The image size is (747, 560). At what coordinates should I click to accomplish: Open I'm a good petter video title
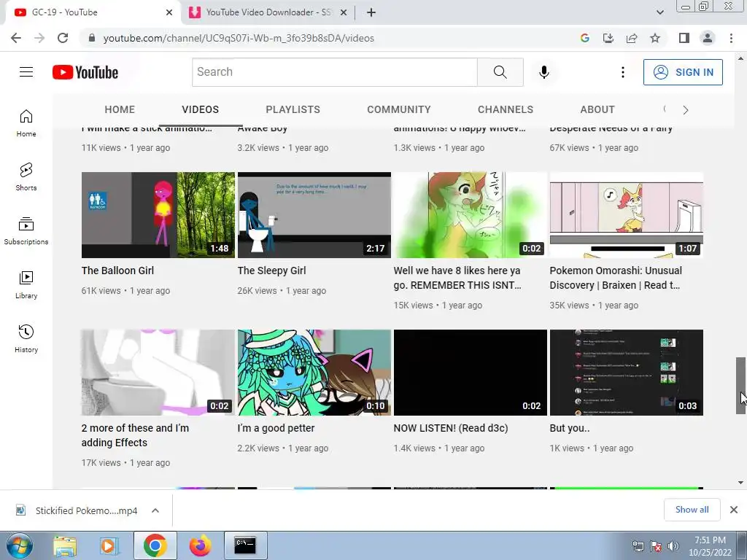pyautogui.click(x=276, y=428)
